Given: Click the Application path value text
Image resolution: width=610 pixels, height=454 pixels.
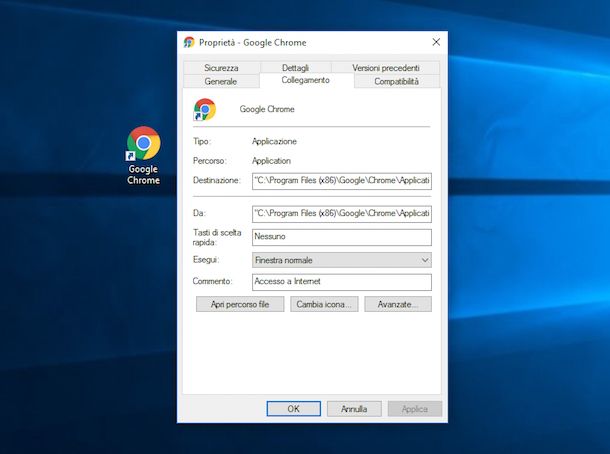Looking at the screenshot, I should pyautogui.click(x=271, y=161).
